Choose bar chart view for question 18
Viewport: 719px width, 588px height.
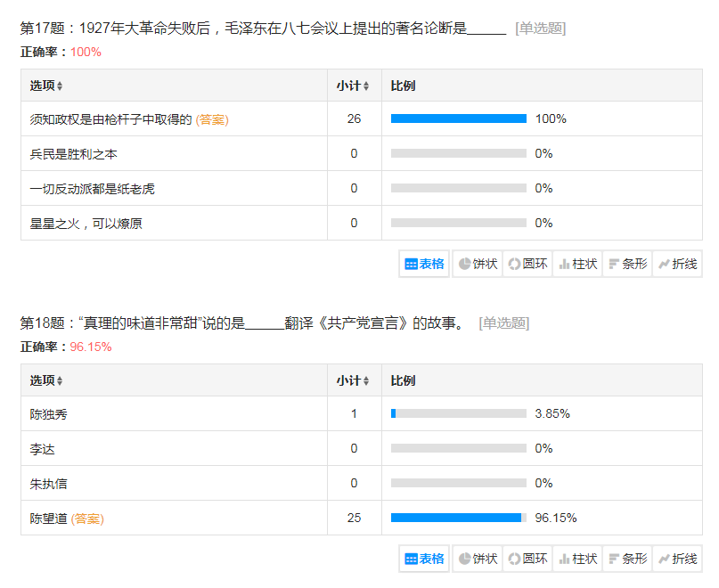coord(627,559)
